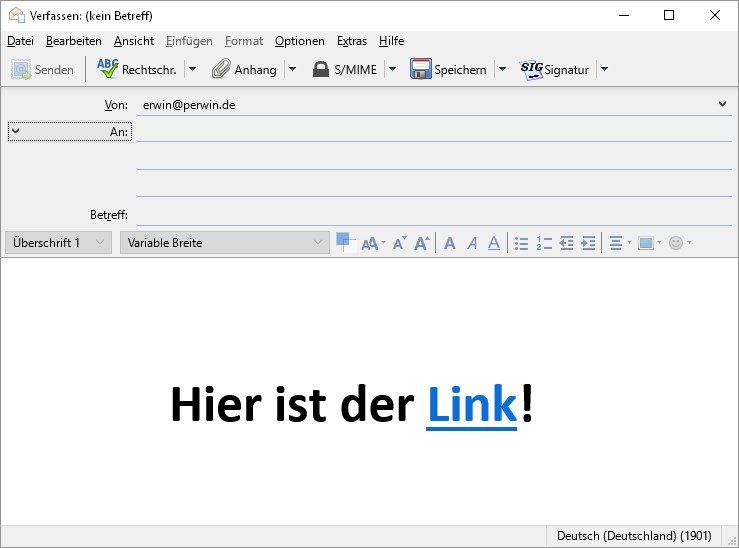
Task: Open the Überschrift 1 paragraph style dropdown
Action: [58, 243]
